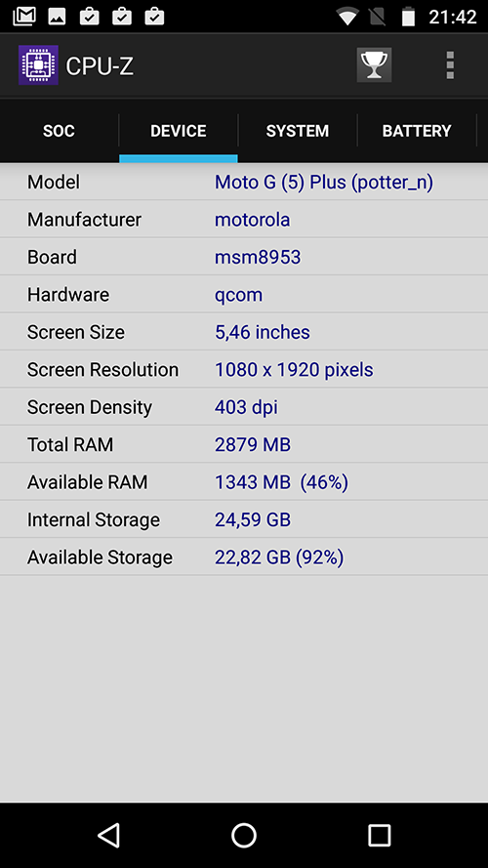The height and width of the screenshot is (868, 488).
Task: Tap the Total RAM 2879 MB row
Action: tap(244, 444)
